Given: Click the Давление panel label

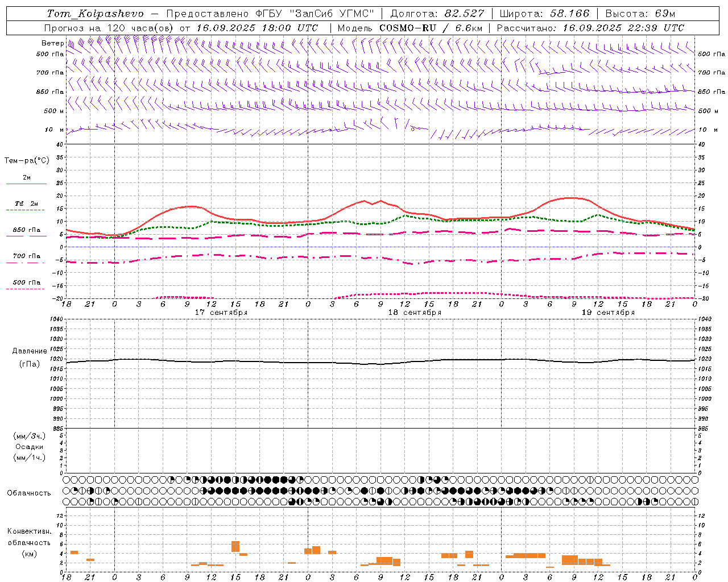Looking at the screenshot, I should pyautogui.click(x=30, y=351).
